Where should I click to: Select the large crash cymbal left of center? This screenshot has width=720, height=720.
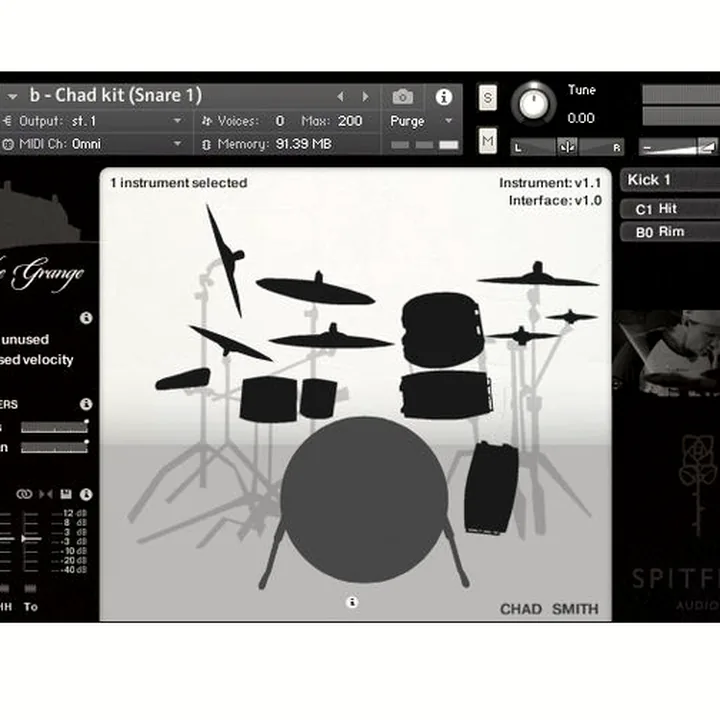pyautogui.click(x=315, y=290)
